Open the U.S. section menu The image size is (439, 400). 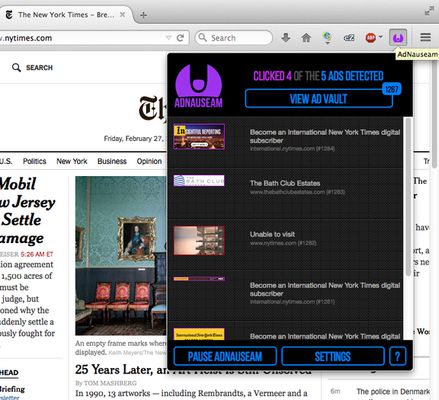[6, 161]
